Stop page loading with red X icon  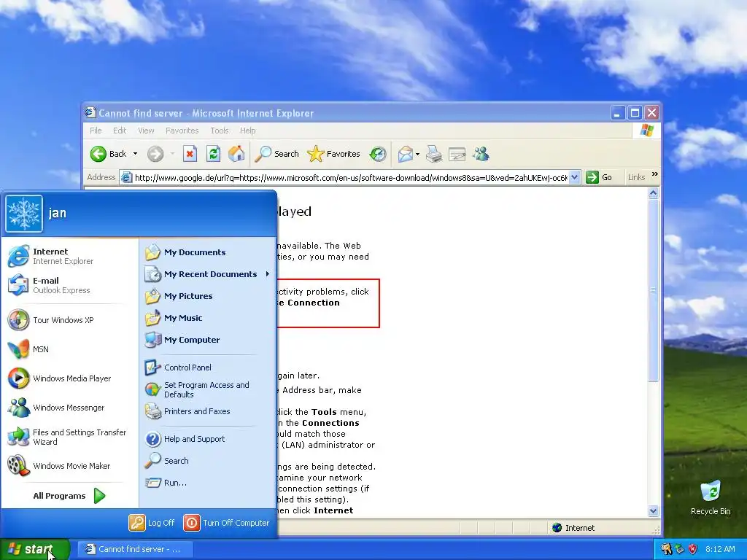click(190, 154)
